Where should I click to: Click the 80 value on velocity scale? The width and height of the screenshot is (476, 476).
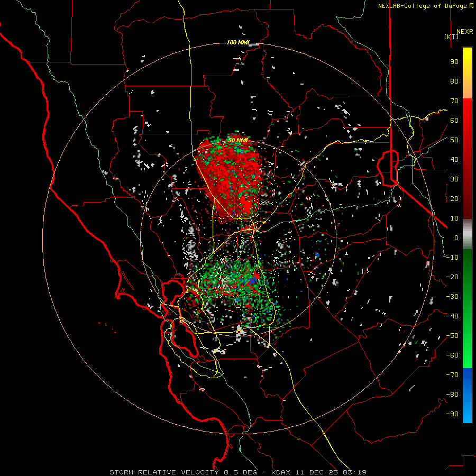(x=454, y=81)
